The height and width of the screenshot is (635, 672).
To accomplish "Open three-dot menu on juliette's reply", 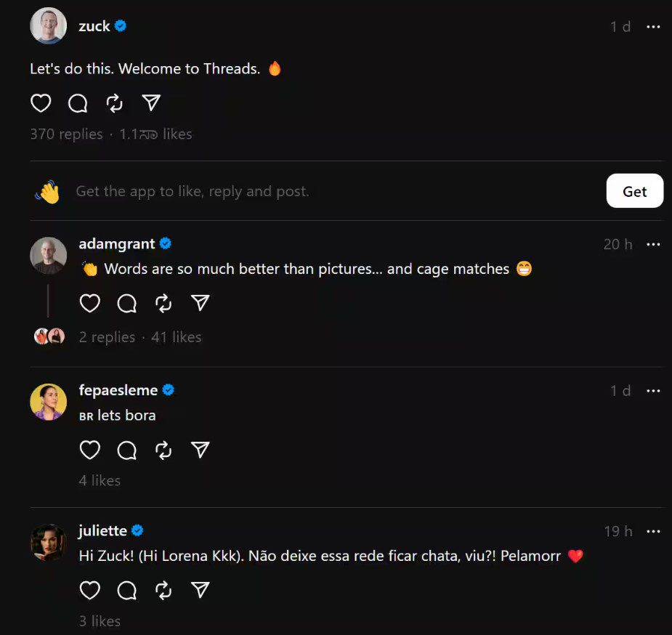I will point(653,531).
